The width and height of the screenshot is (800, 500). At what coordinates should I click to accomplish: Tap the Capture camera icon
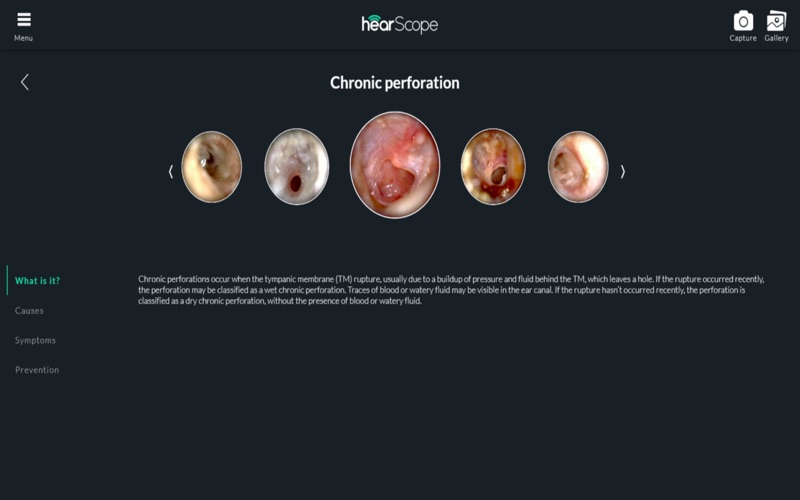pos(743,21)
